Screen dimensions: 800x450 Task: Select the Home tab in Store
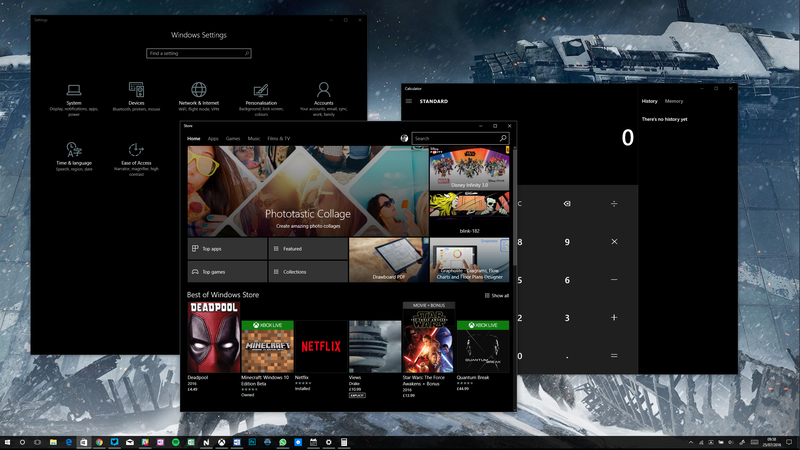193,138
